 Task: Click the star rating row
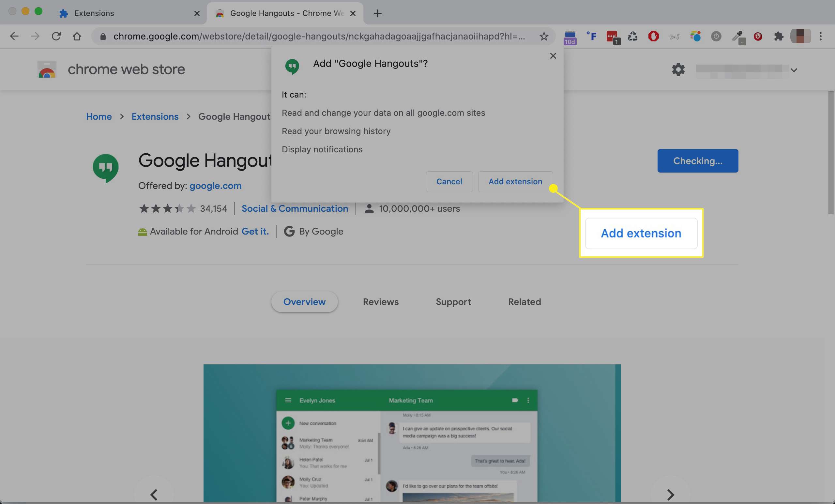point(167,208)
